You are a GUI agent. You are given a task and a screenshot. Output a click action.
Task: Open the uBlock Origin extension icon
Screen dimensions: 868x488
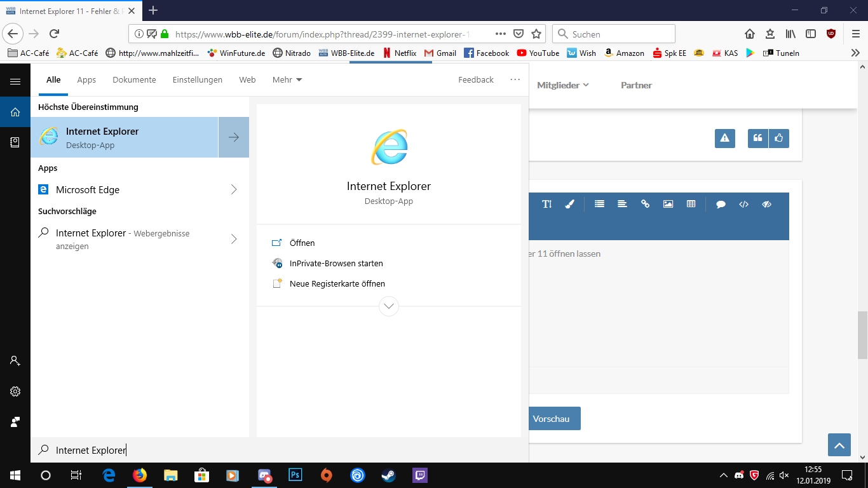coord(831,34)
